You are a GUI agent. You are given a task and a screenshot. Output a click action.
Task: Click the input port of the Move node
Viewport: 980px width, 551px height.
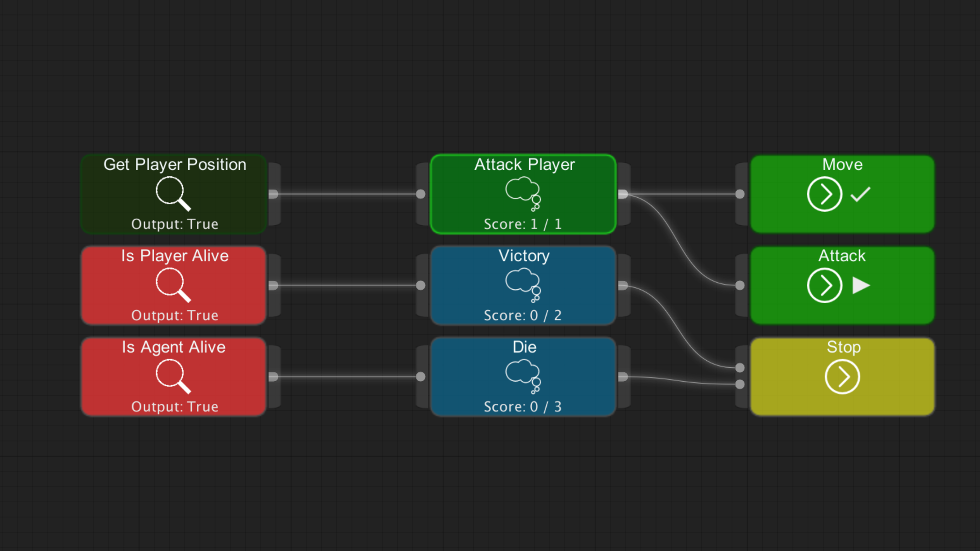pyautogui.click(x=740, y=194)
